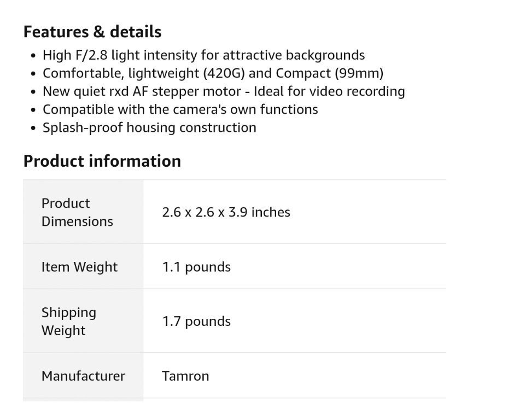Select the "Manufacturer" label cell

[83, 376]
